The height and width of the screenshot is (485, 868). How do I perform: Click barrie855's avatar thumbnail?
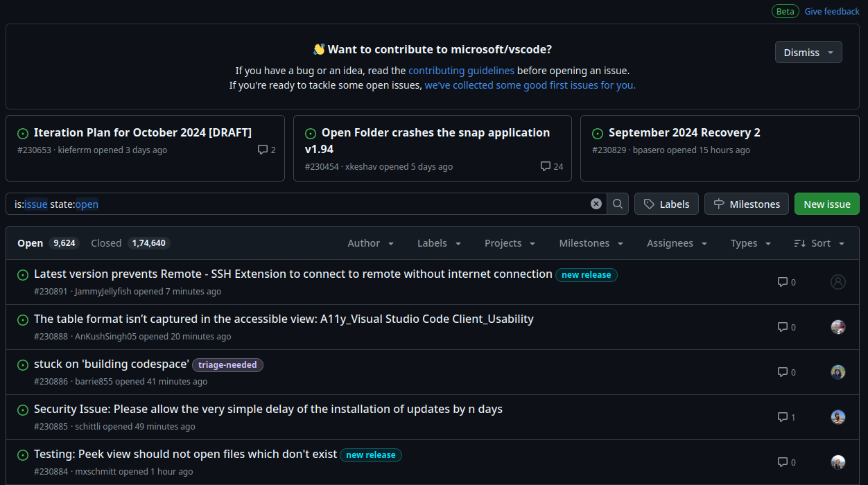[837, 371]
